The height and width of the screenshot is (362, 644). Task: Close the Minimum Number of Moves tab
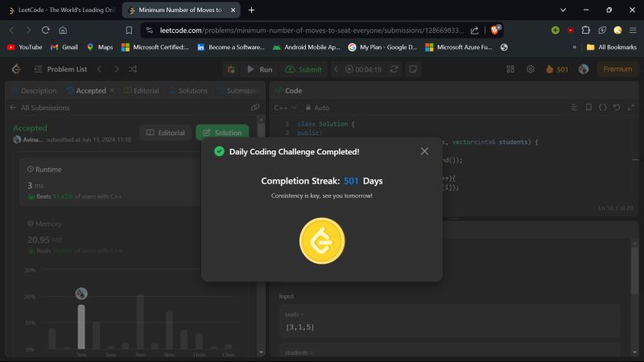[x=233, y=10]
